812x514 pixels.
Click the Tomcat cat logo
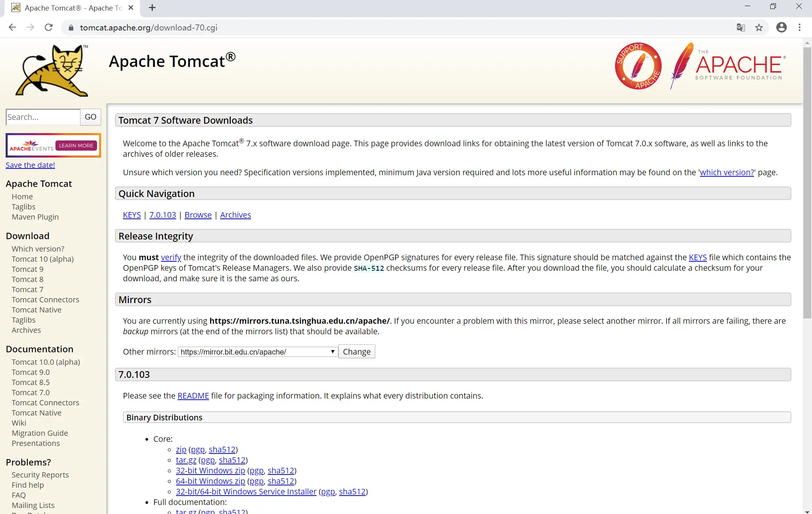coord(52,71)
